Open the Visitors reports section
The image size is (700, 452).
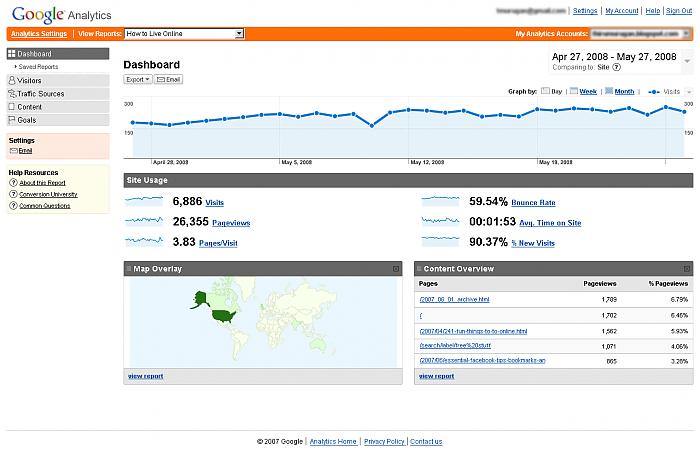click(x=58, y=80)
